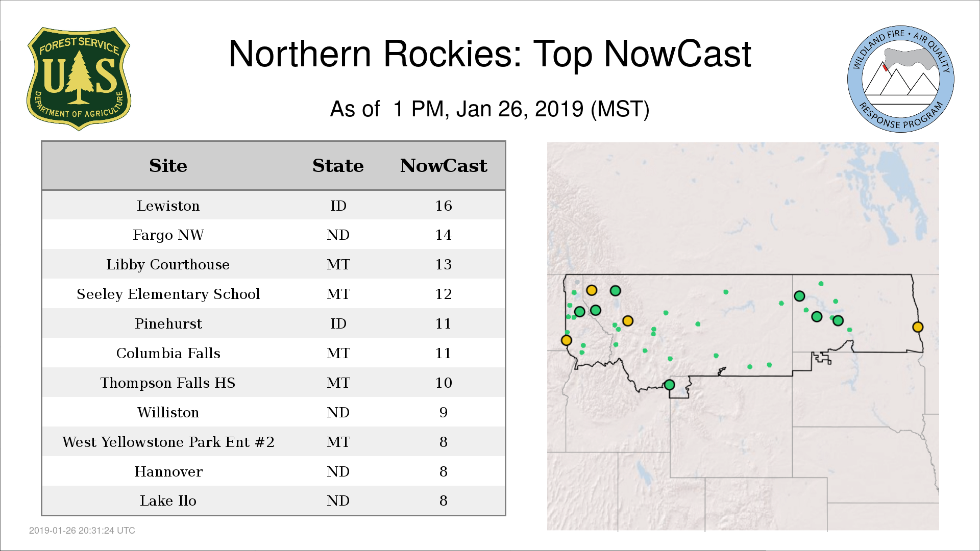Click the State column header
Image resolution: width=980 pixels, height=551 pixels.
(338, 166)
